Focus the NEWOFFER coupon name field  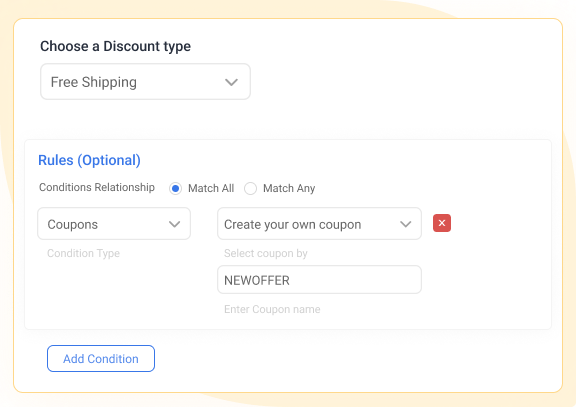point(319,280)
